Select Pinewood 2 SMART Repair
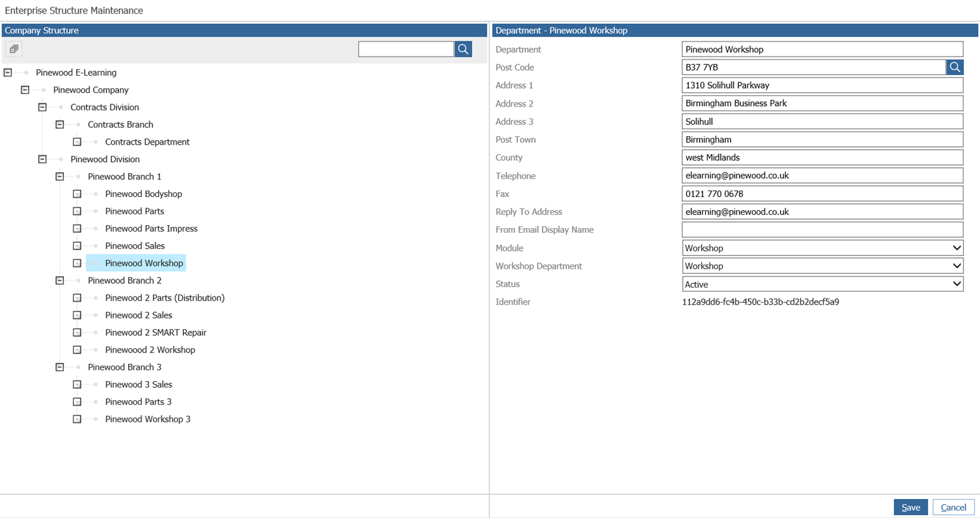Viewport: 980px width, 518px height. (156, 332)
